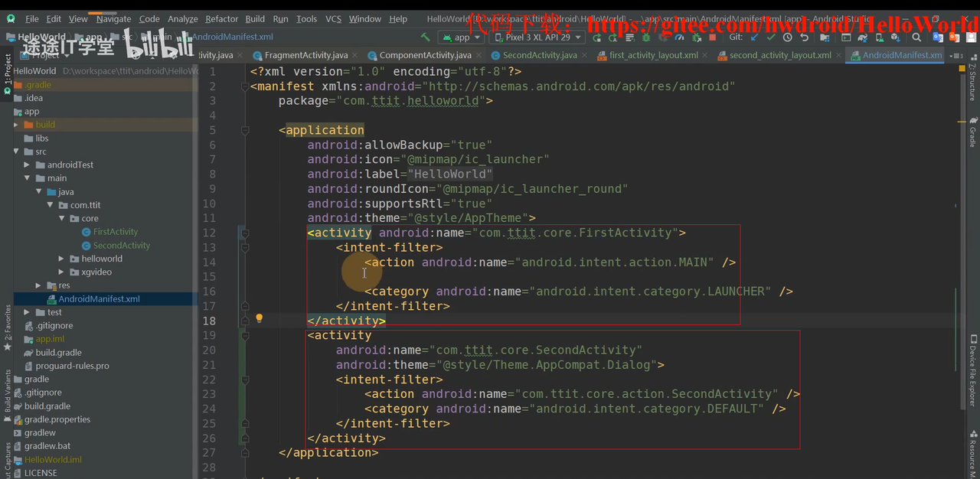Toggle the Device File Explorer stripe

coord(972,370)
